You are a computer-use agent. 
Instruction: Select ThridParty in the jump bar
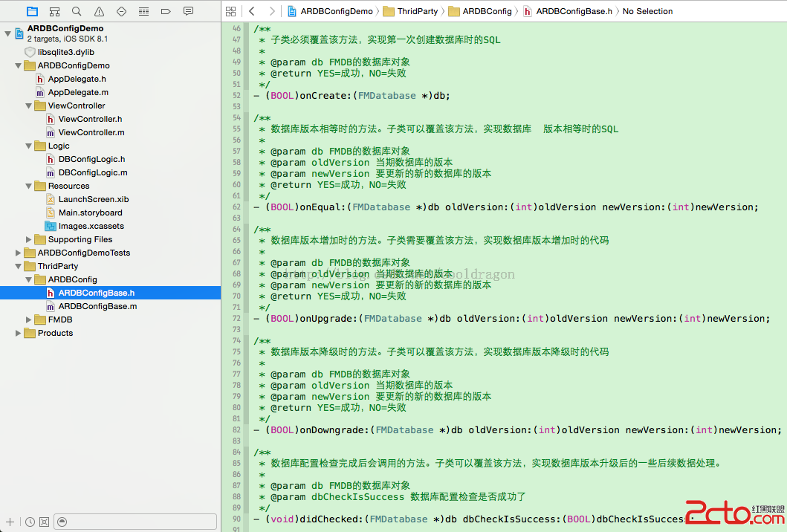418,11
